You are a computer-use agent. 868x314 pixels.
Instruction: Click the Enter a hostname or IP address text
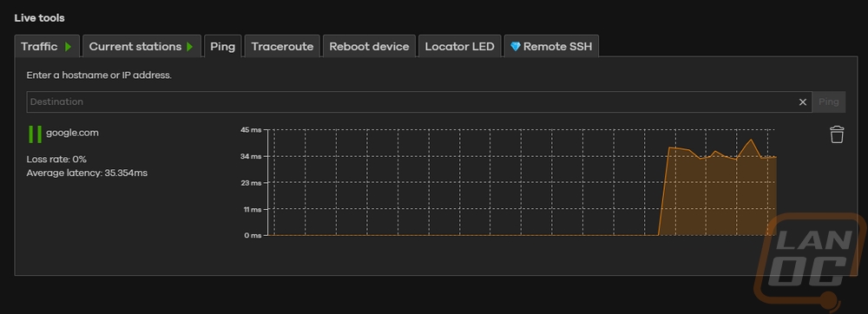tap(99, 75)
